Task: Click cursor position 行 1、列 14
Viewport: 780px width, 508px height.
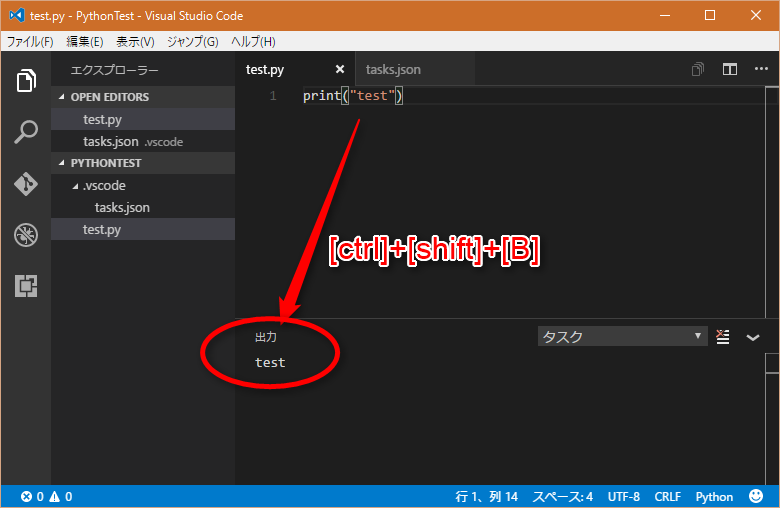Action: [487, 497]
